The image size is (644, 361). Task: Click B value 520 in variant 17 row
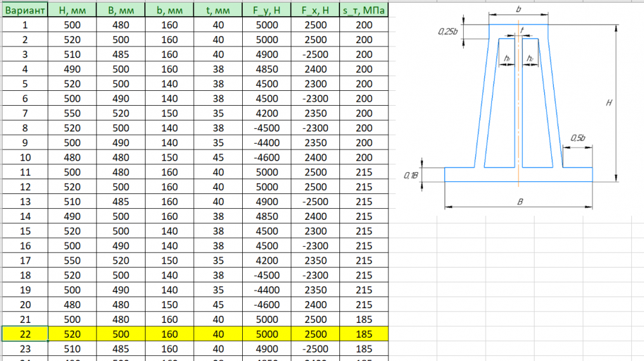(x=121, y=260)
